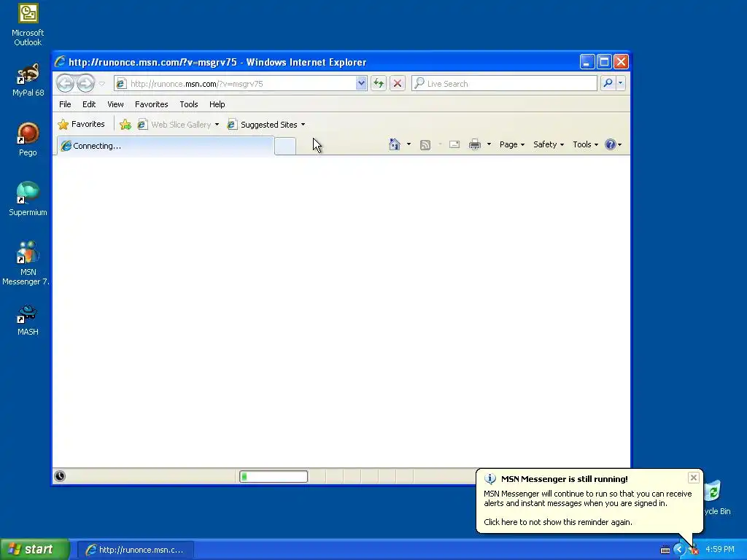The width and height of the screenshot is (747, 560).
Task: Click the RSS feeds icon
Action: click(x=425, y=145)
